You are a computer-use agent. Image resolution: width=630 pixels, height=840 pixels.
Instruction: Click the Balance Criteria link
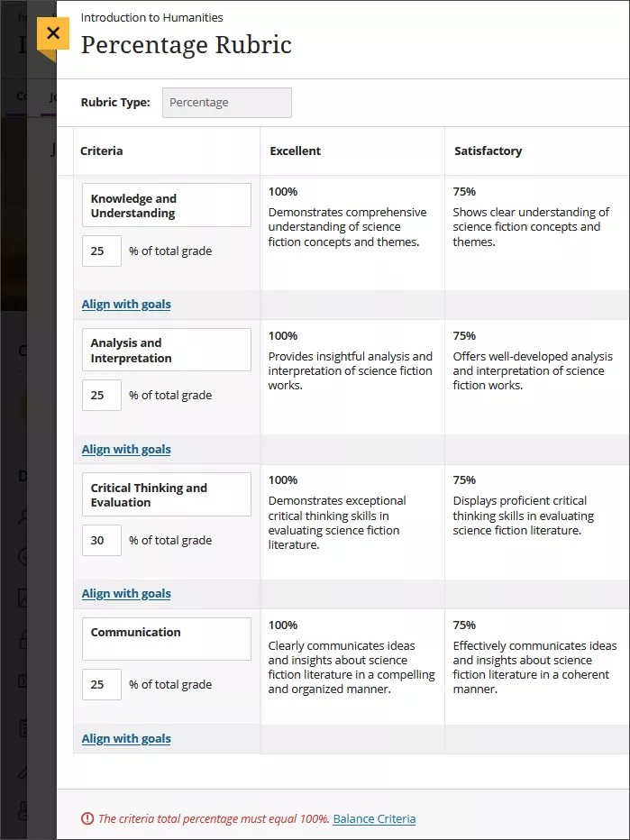pos(374,818)
